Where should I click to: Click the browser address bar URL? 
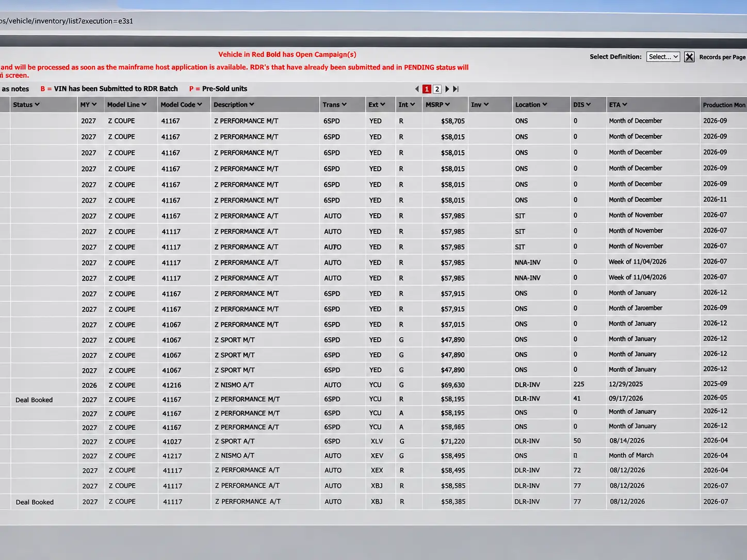pyautogui.click(x=67, y=21)
